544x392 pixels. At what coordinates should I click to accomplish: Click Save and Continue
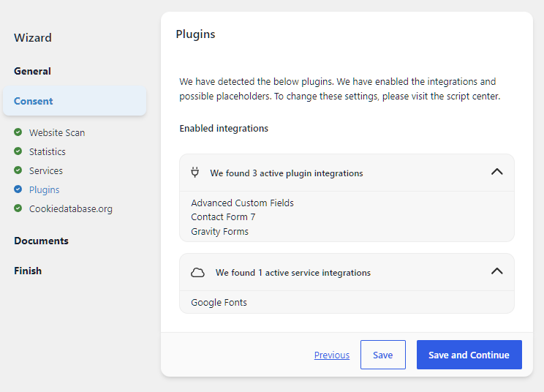(469, 355)
